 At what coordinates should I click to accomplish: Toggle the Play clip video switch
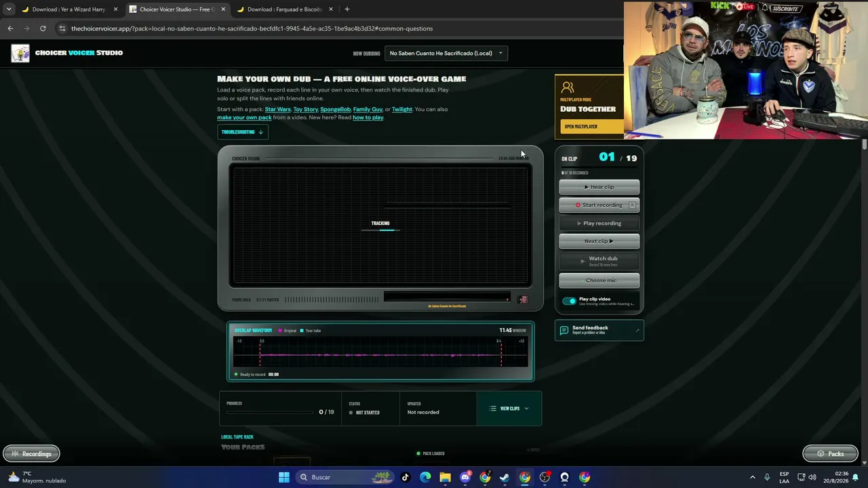pyautogui.click(x=569, y=301)
